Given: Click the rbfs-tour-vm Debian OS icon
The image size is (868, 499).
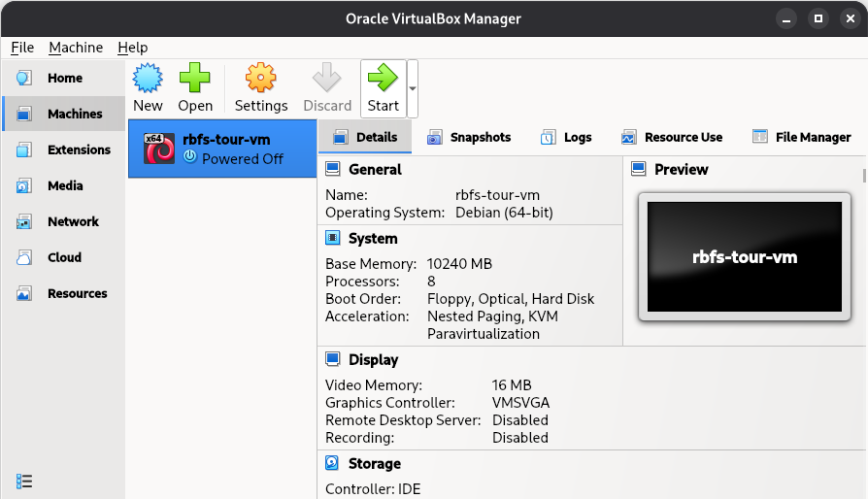Looking at the screenshot, I should (159, 149).
